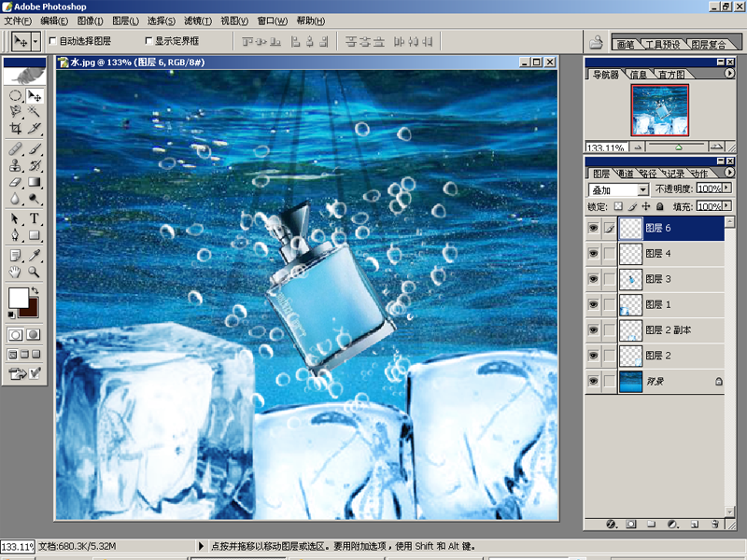747x560 pixels.
Task: Select the Elliptical Marquee tool
Action: 15,96
